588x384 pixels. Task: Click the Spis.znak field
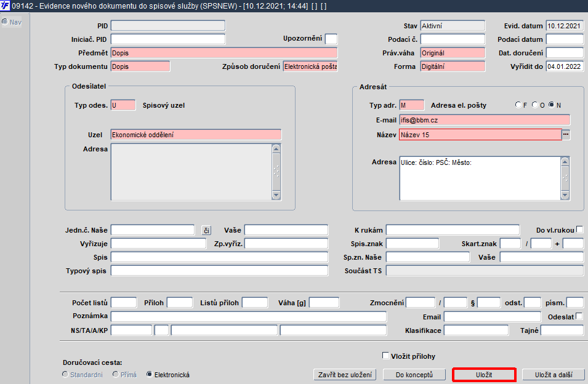[x=413, y=244]
